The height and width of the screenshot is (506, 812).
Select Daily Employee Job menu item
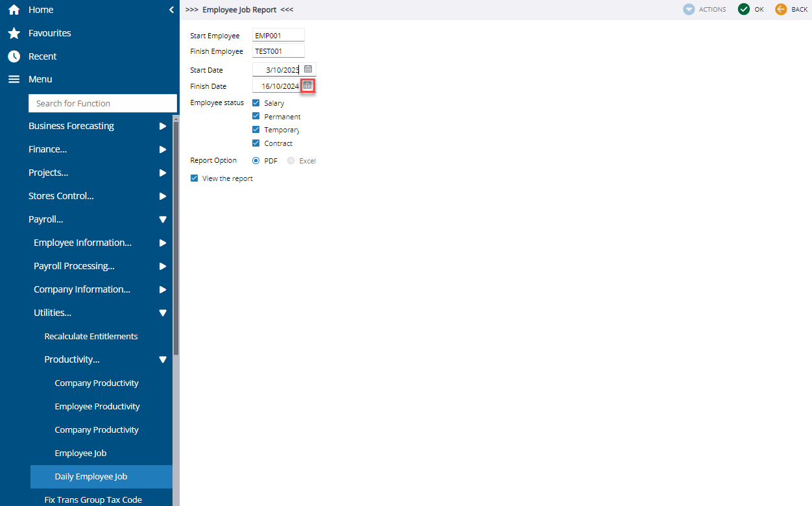coord(101,476)
